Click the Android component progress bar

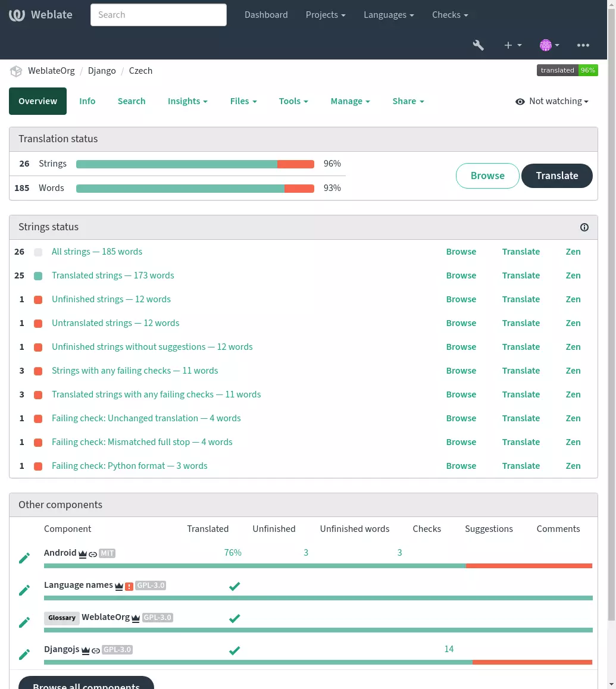pos(318,566)
